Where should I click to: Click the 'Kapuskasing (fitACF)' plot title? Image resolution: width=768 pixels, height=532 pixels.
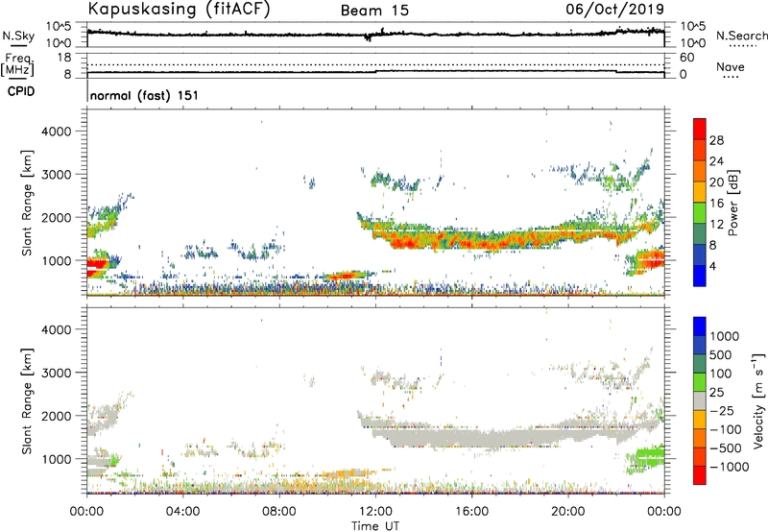point(179,9)
